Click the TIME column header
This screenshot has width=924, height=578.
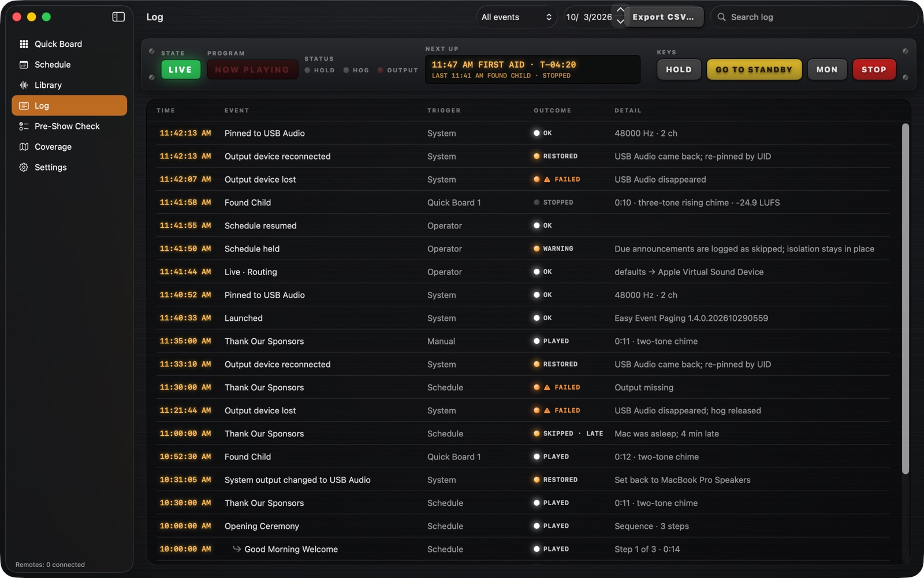click(166, 110)
